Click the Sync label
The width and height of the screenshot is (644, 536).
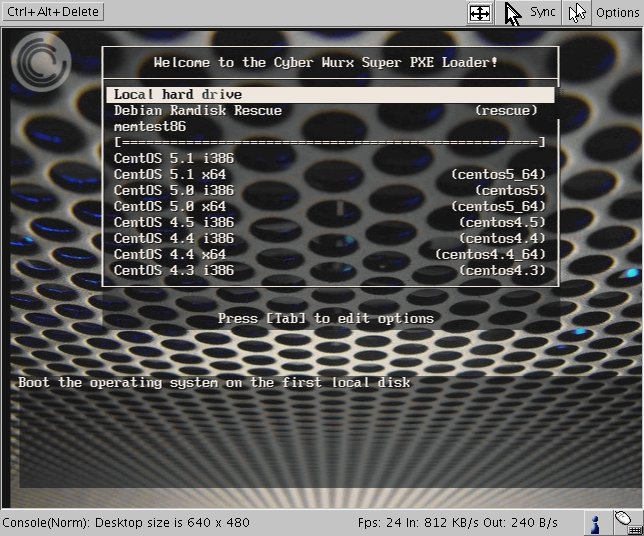click(542, 12)
